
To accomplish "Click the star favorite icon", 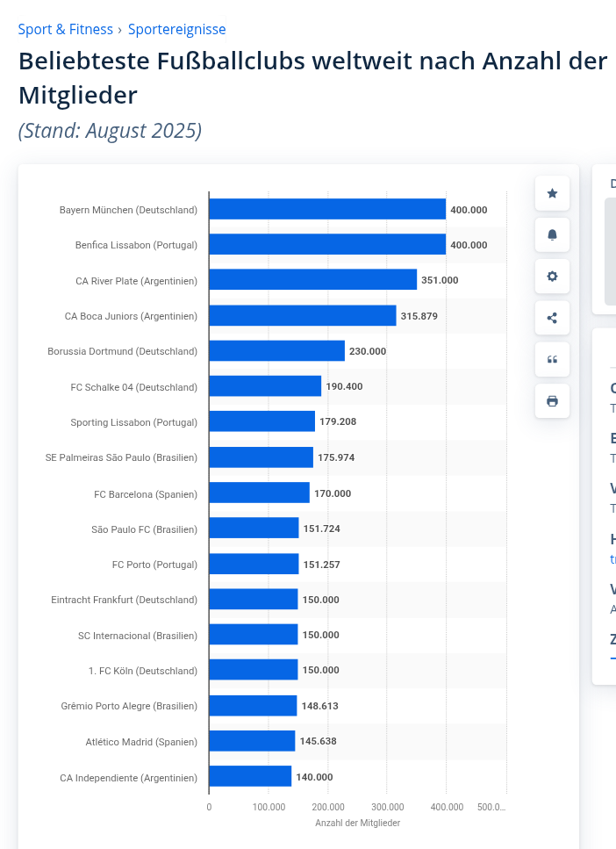I will tap(552, 193).
